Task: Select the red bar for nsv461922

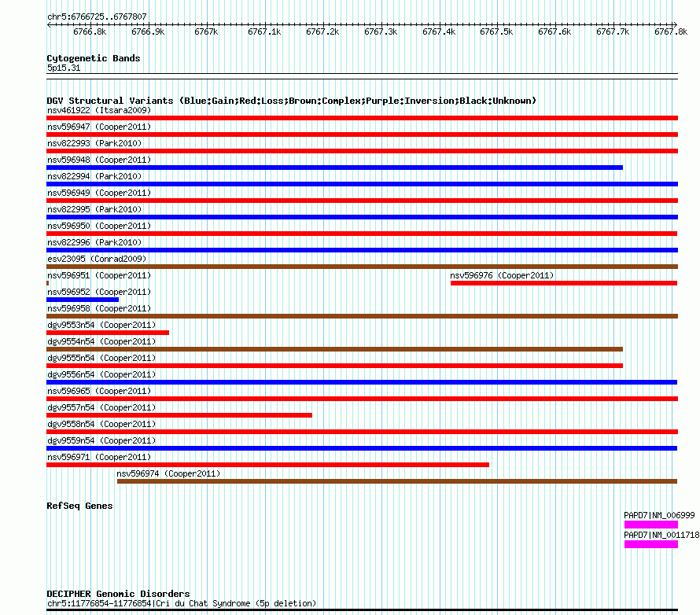Action: (x=362, y=118)
